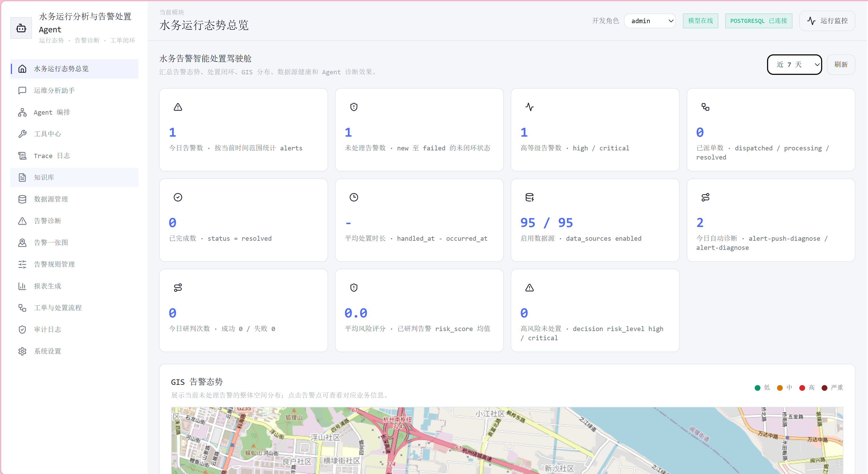Click the scroll icon for Trace 日志
The image size is (868, 474).
coord(22,156)
